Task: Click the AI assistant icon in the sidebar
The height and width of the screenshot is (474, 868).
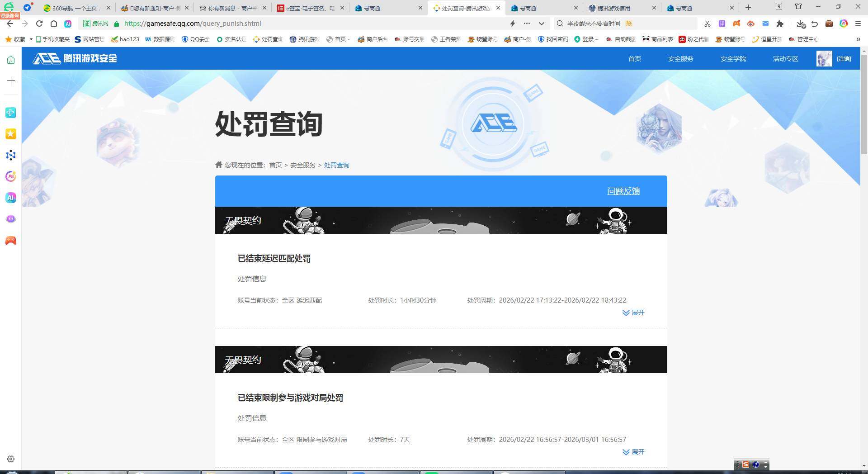Action: (x=11, y=198)
